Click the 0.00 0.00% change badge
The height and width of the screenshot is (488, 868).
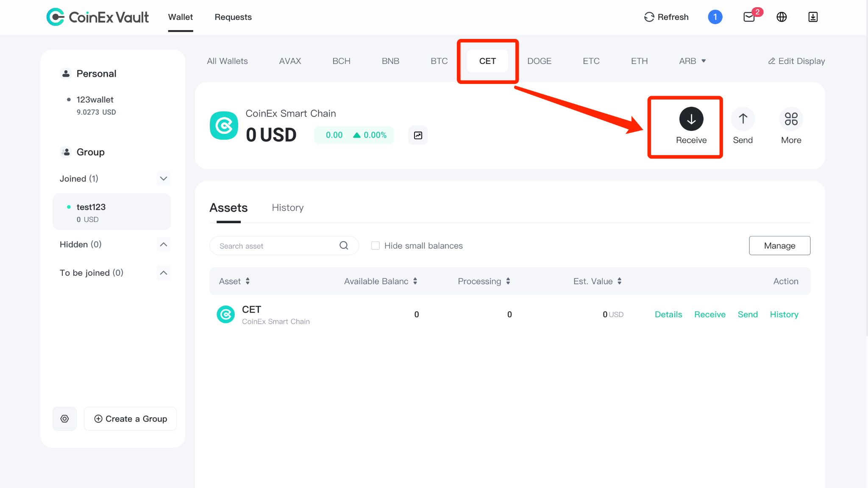coord(354,135)
